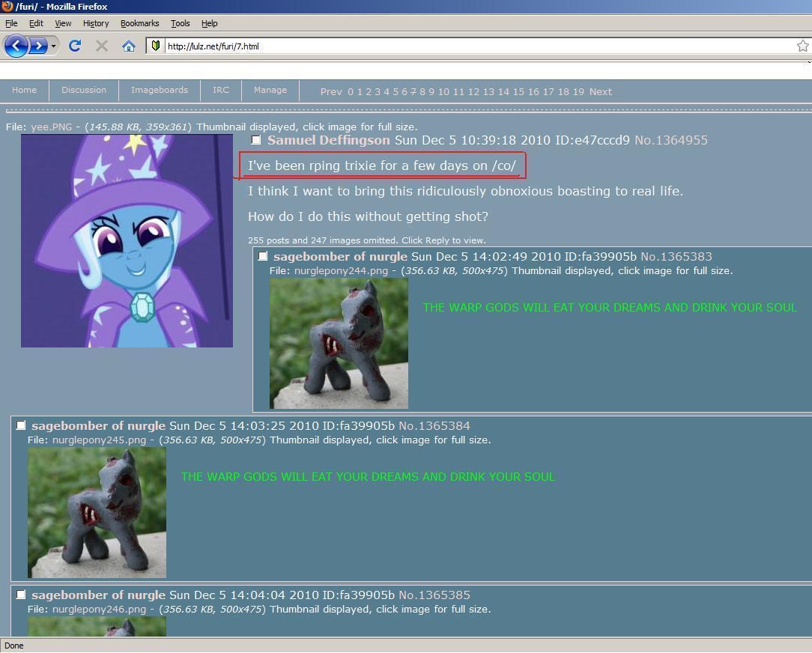Viewport: 812px width, 653px height.
Task: Open the yee.PNG Trixie thumbnail image
Action: coord(127,240)
